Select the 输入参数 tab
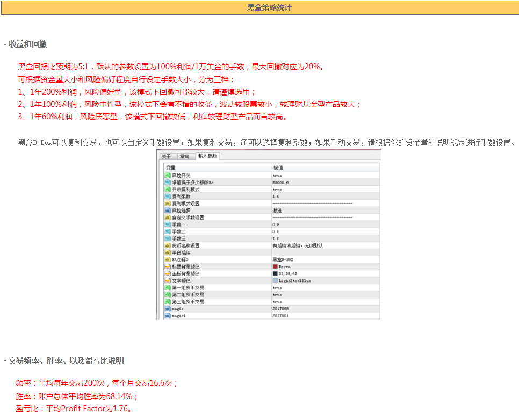This screenshot has width=519, height=420. click(207, 156)
